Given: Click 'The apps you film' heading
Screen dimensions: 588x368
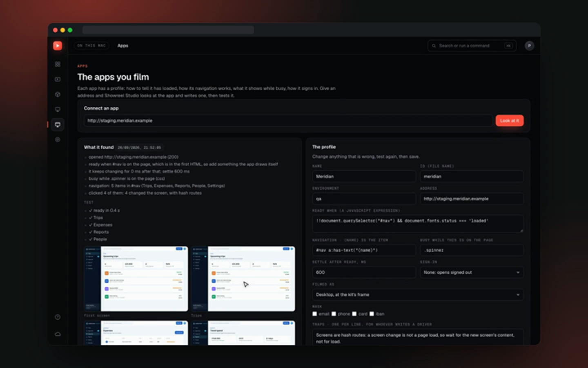Looking at the screenshot, I should point(113,77).
